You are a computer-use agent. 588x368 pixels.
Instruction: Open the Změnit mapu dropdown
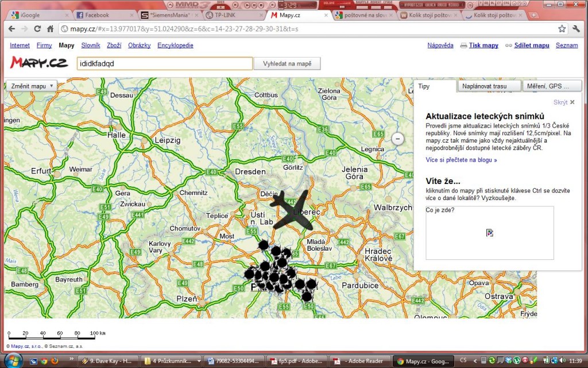click(x=32, y=86)
